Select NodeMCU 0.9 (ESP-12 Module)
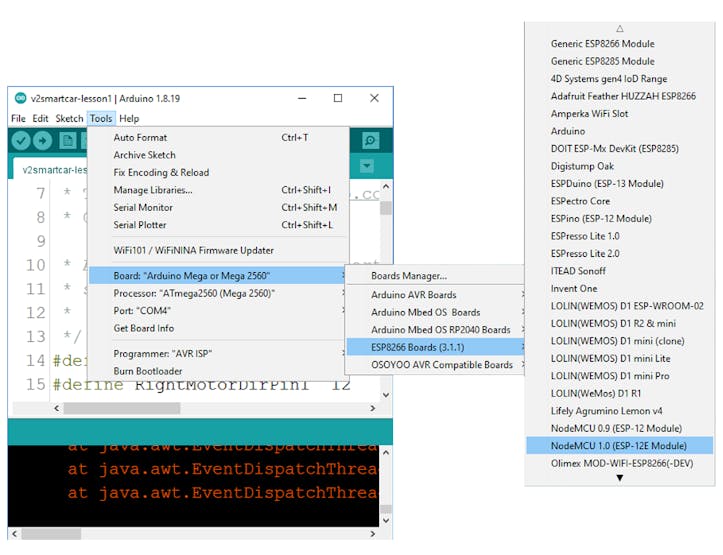 620,429
